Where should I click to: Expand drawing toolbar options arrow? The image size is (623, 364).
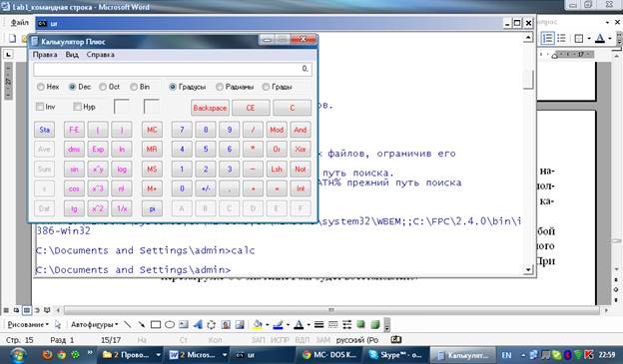387,325
